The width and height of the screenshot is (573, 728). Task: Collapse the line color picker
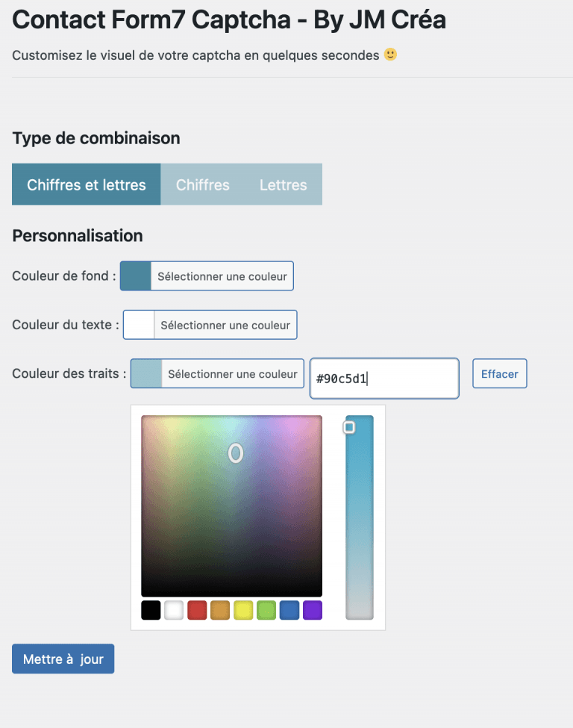click(232, 373)
